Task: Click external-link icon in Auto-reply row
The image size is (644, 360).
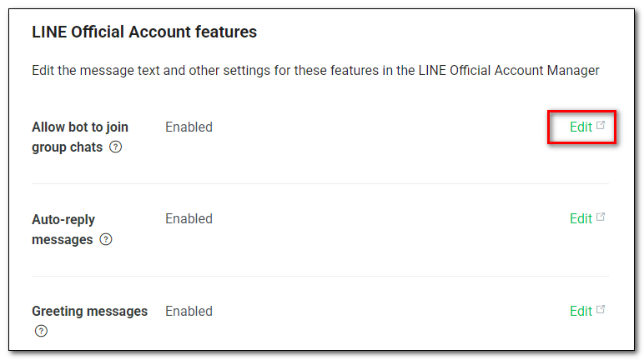Action: (600, 217)
